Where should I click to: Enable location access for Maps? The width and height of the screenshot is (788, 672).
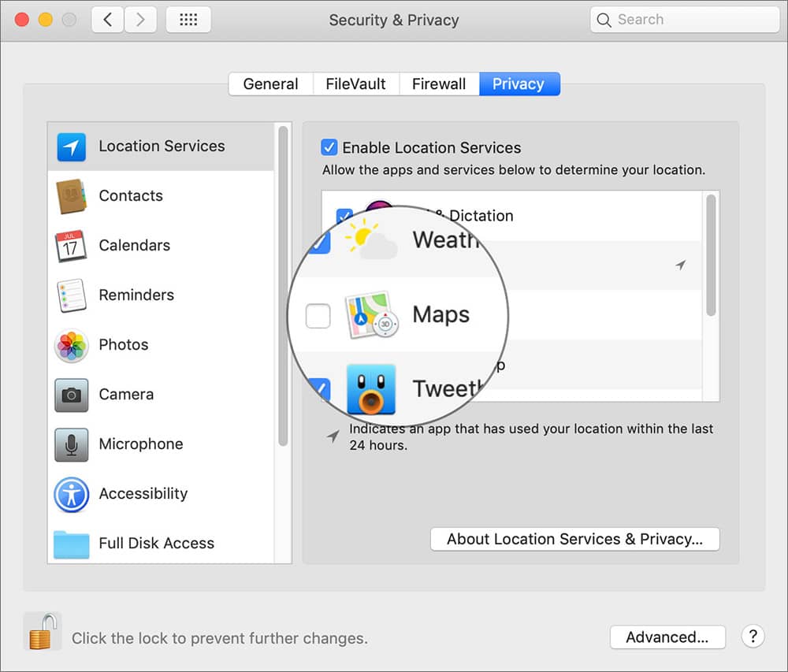pos(318,315)
